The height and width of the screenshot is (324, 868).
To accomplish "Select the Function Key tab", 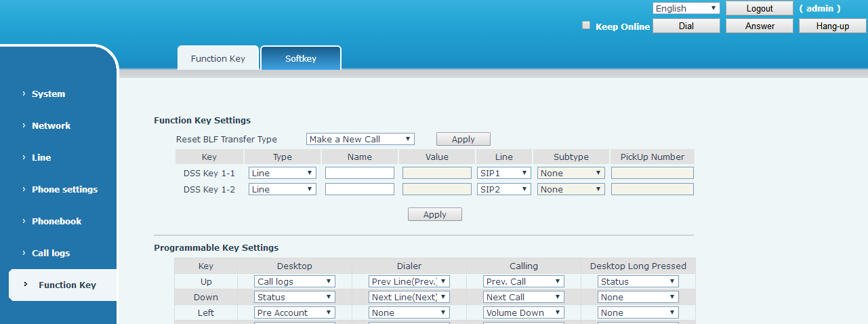I will tap(218, 58).
